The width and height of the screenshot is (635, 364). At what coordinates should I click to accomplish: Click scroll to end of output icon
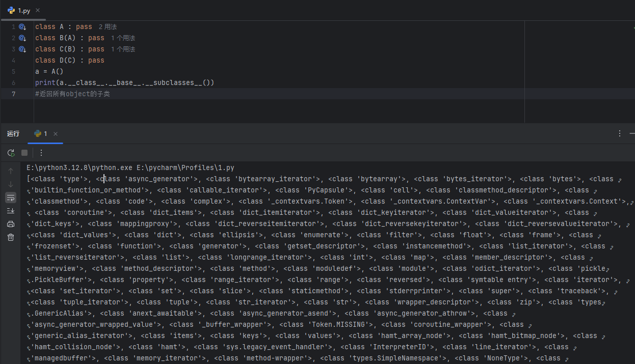(11, 211)
